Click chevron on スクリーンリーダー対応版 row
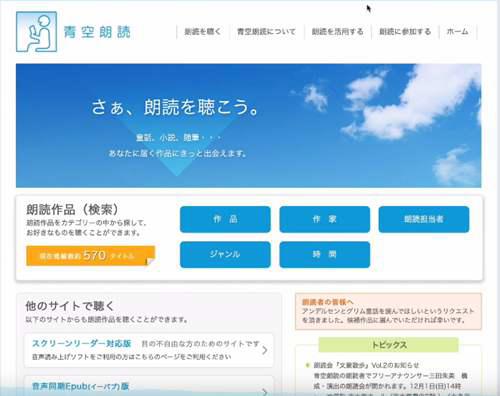500x396 pixels. tap(265, 350)
